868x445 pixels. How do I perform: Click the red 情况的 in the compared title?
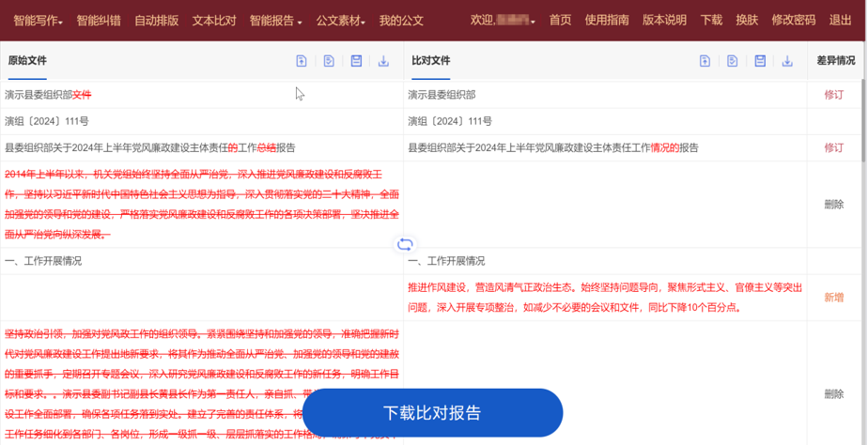click(x=665, y=147)
